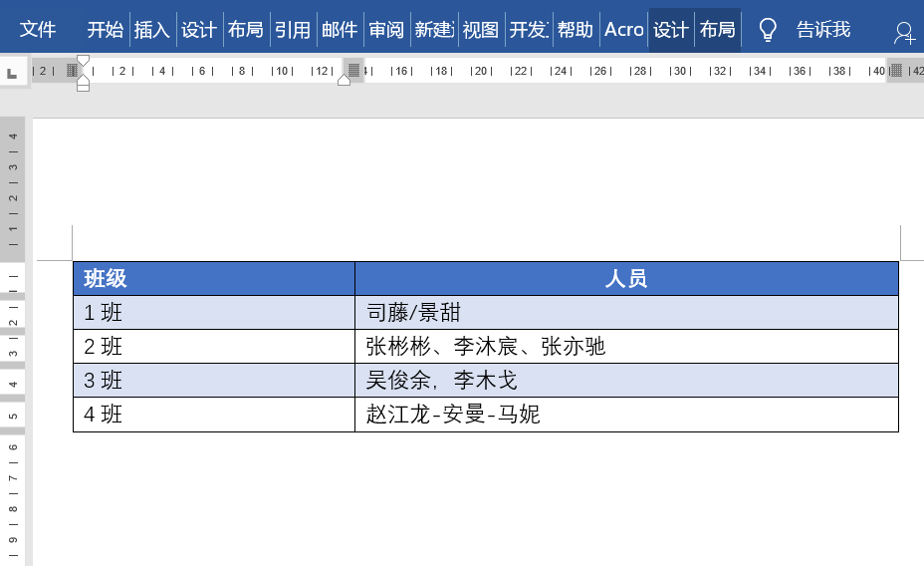
Task: Open the 开发 ribbon tab
Action: pyautogui.click(x=529, y=29)
